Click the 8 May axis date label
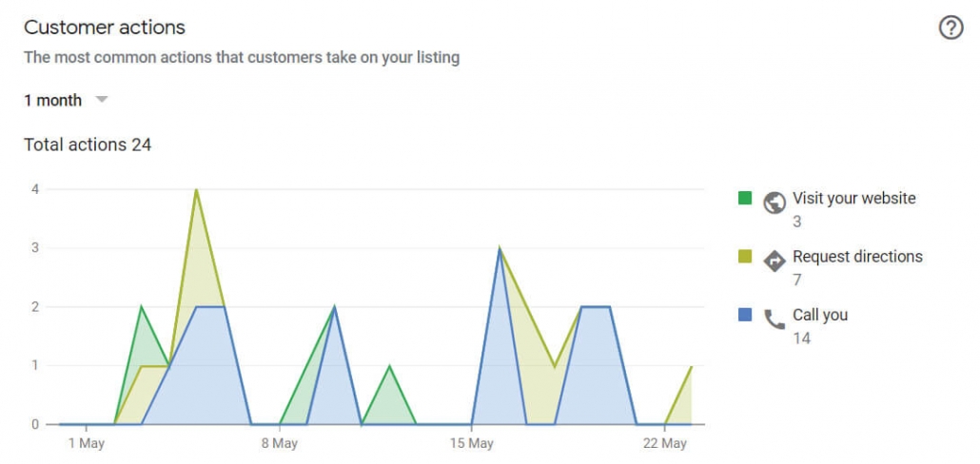Image resolution: width=980 pixels, height=464 pixels. click(279, 443)
